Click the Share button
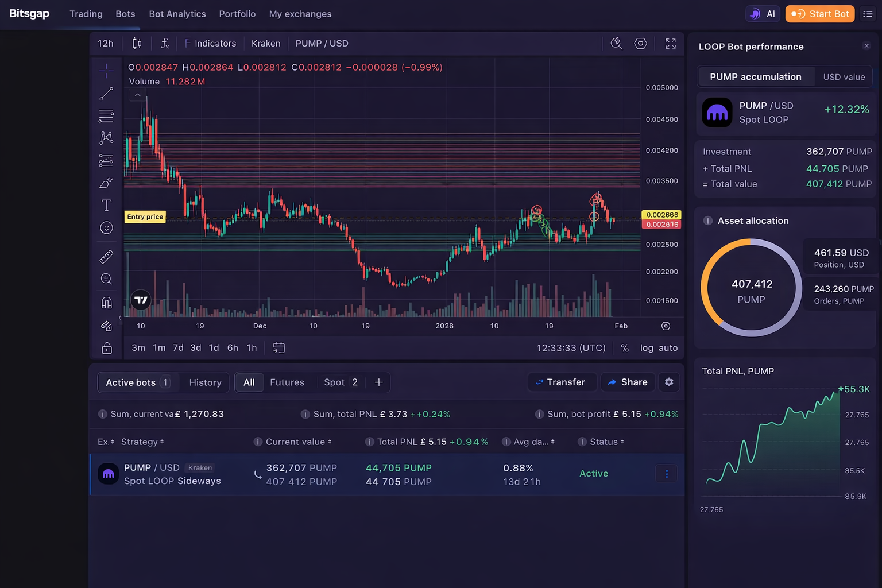Image resolution: width=882 pixels, height=588 pixels. 628,382
